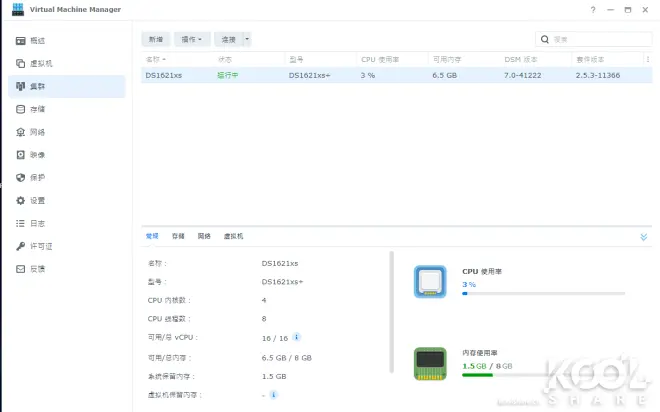
Task: Select the DS1621xs host row
Action: click(x=397, y=75)
